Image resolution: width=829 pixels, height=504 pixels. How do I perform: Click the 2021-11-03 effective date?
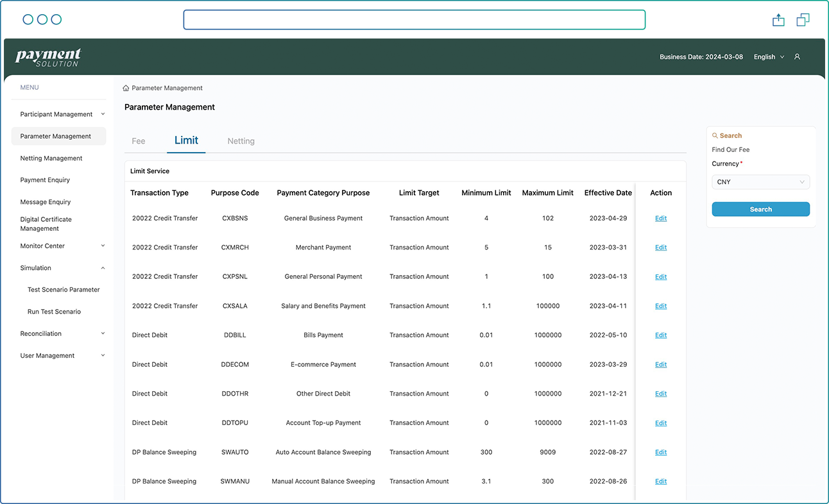click(608, 423)
